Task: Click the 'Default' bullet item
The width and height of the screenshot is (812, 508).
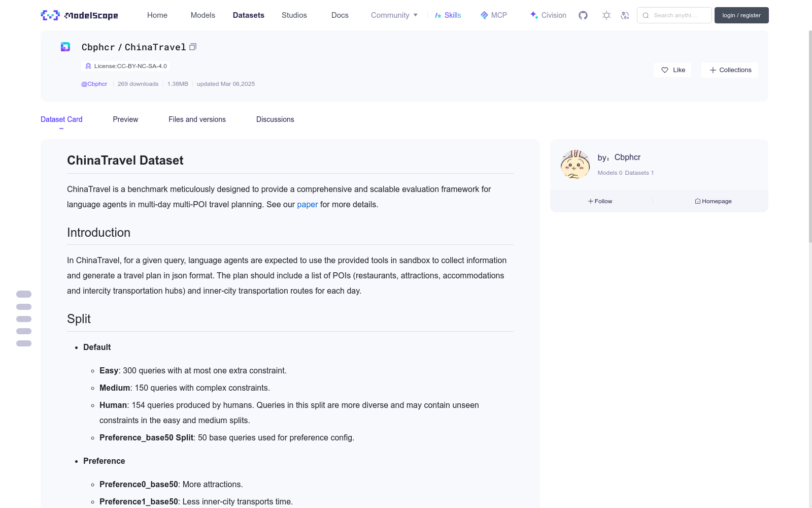Action: (97, 347)
